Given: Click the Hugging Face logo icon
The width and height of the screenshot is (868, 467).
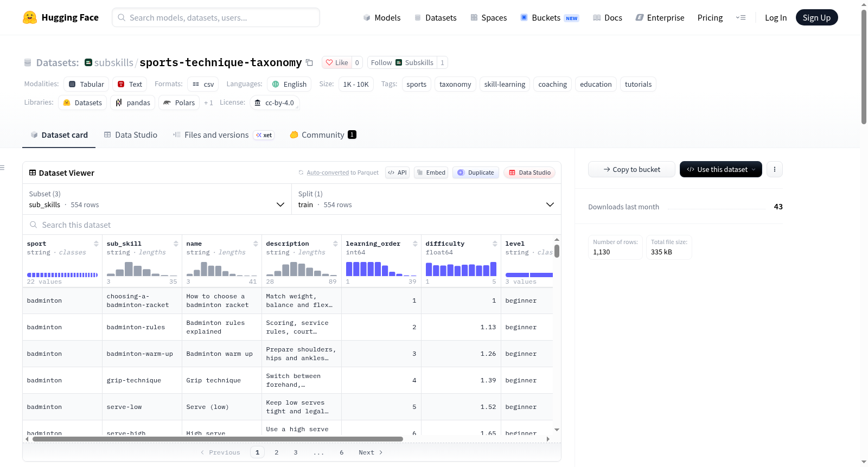Looking at the screenshot, I should click(x=30, y=17).
